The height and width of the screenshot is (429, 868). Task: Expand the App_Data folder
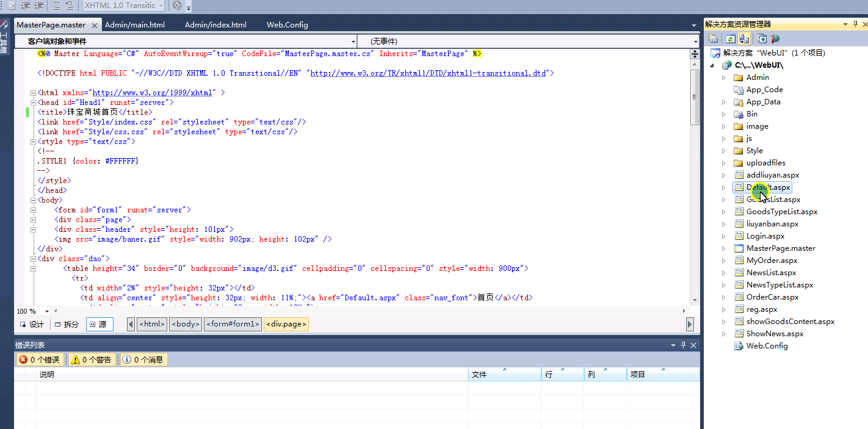(x=724, y=102)
